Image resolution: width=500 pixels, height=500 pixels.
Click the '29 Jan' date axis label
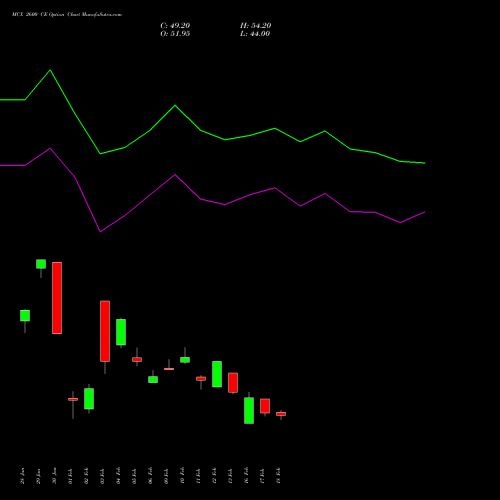pos(38,476)
